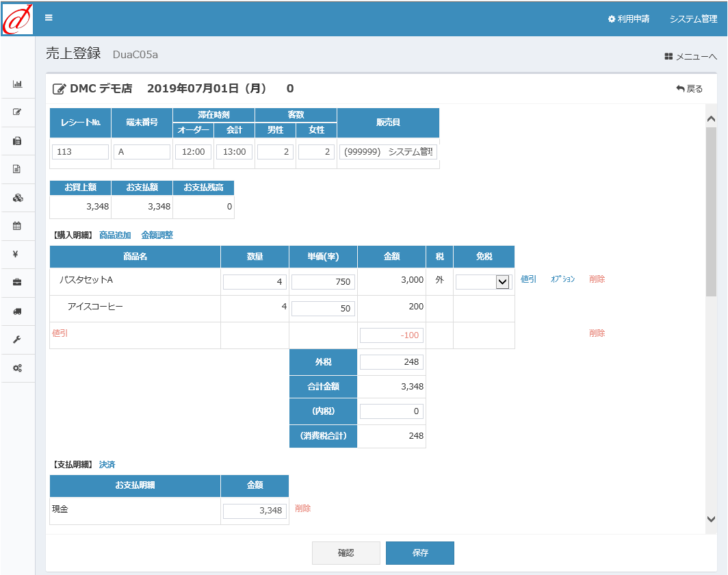Expand the hamburger menu in the top bar

tap(48, 18)
